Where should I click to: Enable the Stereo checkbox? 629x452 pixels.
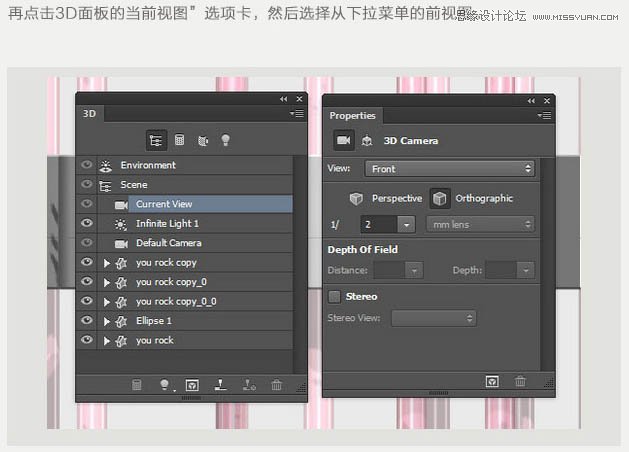click(x=334, y=297)
